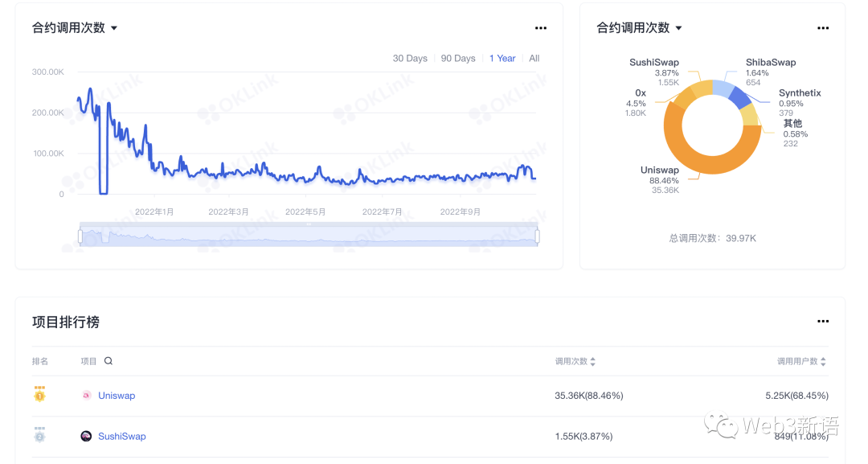This screenshot has height=464, width=868.
Task: Open the Uniswap project link
Action: point(117,396)
